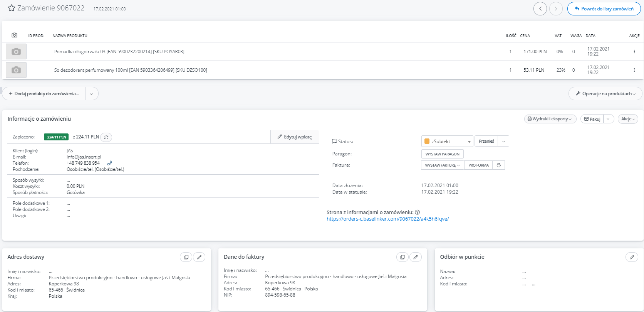This screenshot has width=644, height=312.
Task: Open the Akcje dropdown in order info
Action: (x=628, y=119)
